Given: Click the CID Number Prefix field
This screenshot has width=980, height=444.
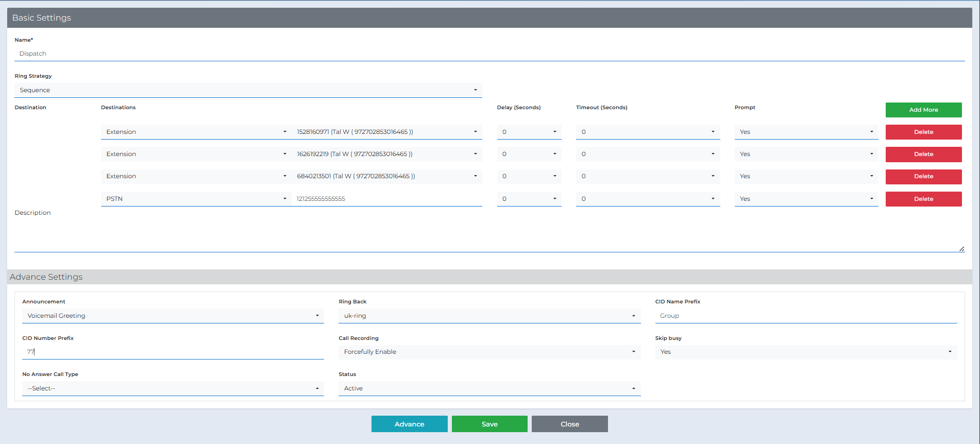Looking at the screenshot, I should [173, 352].
